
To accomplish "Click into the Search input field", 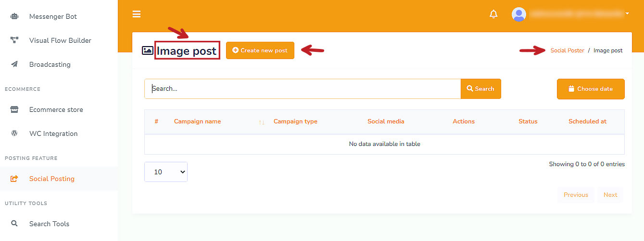I will [302, 89].
